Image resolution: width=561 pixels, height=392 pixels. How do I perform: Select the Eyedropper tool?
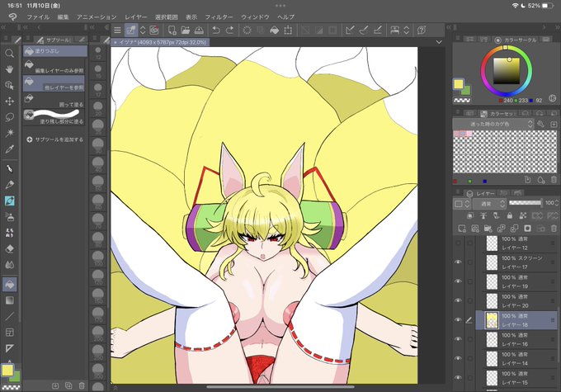click(10, 149)
